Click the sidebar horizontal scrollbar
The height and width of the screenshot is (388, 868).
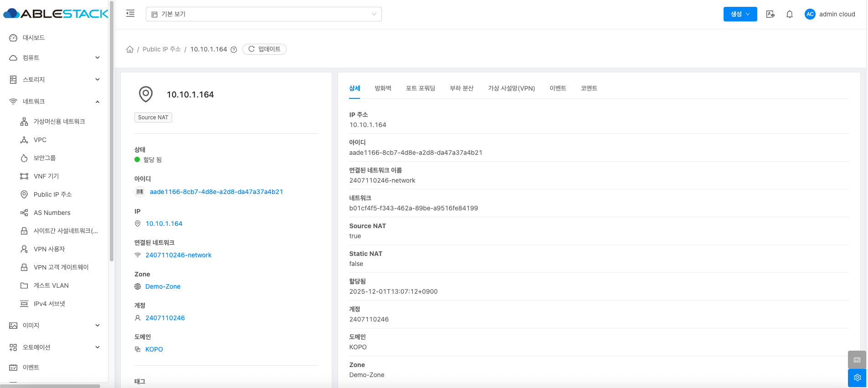(50, 386)
